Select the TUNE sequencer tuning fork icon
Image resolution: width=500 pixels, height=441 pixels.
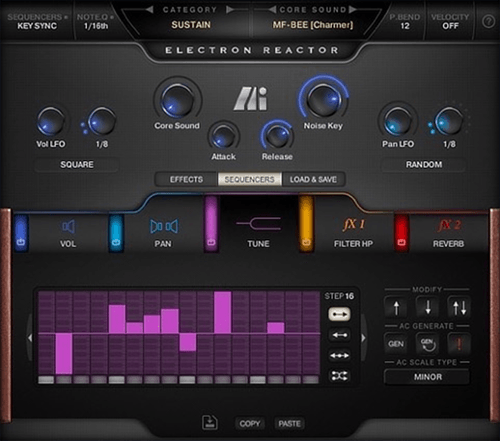point(259,223)
